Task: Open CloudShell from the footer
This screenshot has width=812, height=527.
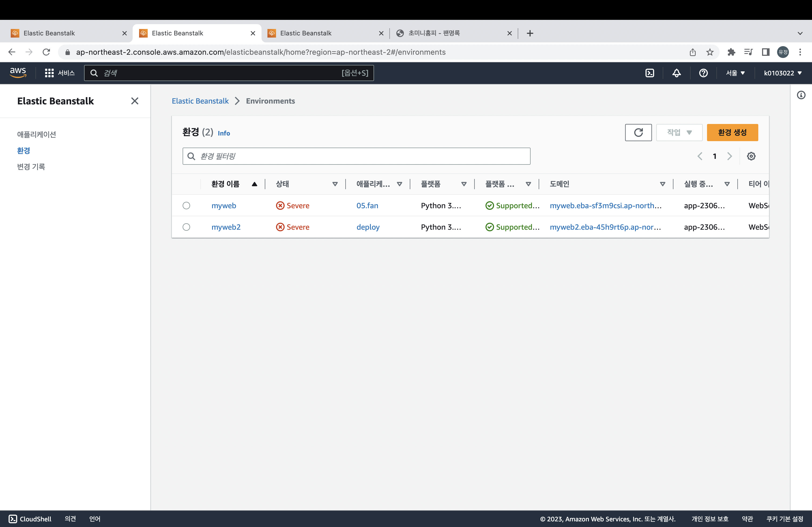Action: coord(30,519)
